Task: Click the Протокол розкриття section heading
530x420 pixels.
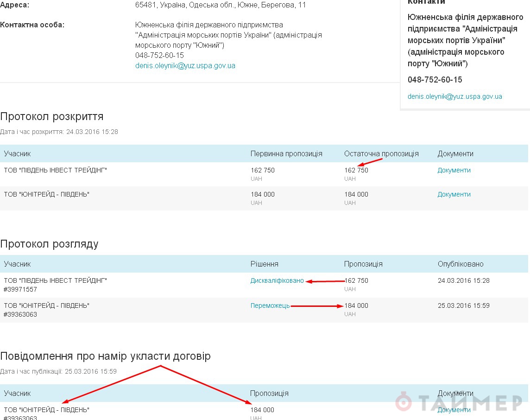Action: 52,116
